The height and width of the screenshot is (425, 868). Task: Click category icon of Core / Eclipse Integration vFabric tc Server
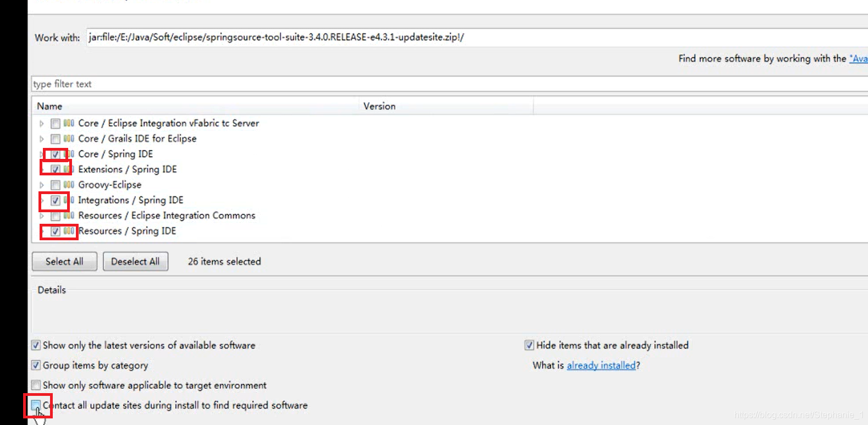pyautogui.click(x=69, y=123)
